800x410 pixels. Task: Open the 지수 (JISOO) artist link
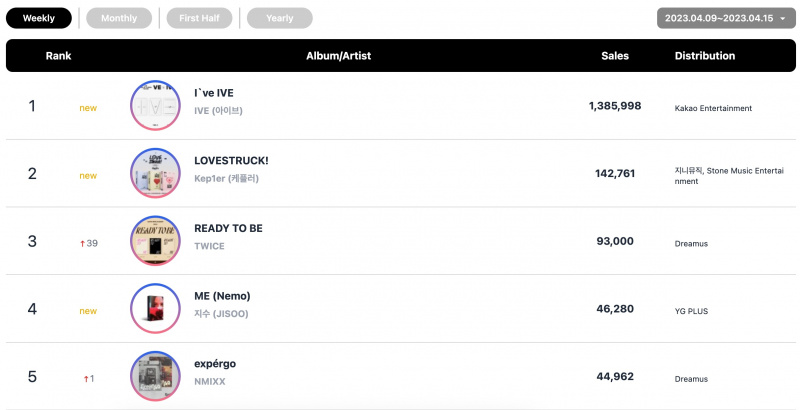coord(221,314)
